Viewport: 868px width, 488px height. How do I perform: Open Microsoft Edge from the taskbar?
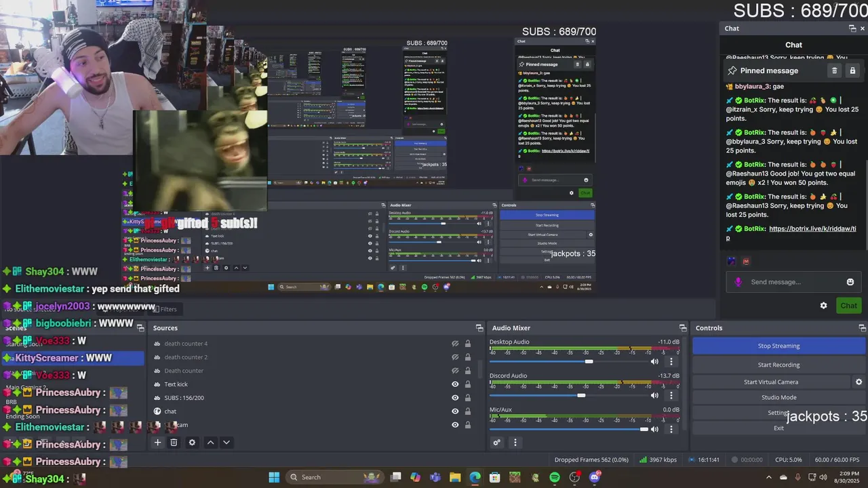click(x=475, y=477)
